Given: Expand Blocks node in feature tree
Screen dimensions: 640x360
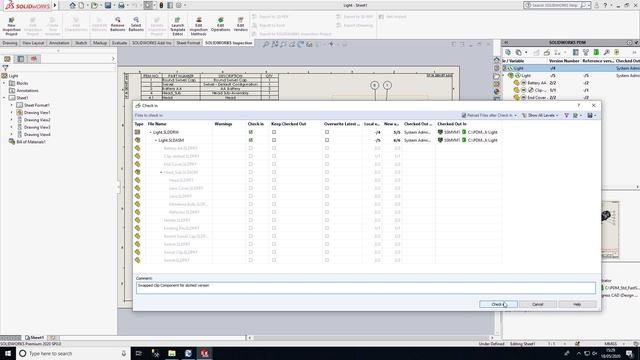Looking at the screenshot, I should click(4, 83).
